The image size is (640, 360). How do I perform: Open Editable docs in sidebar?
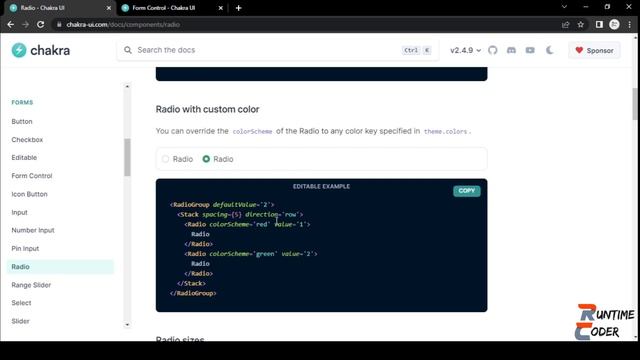[24, 158]
